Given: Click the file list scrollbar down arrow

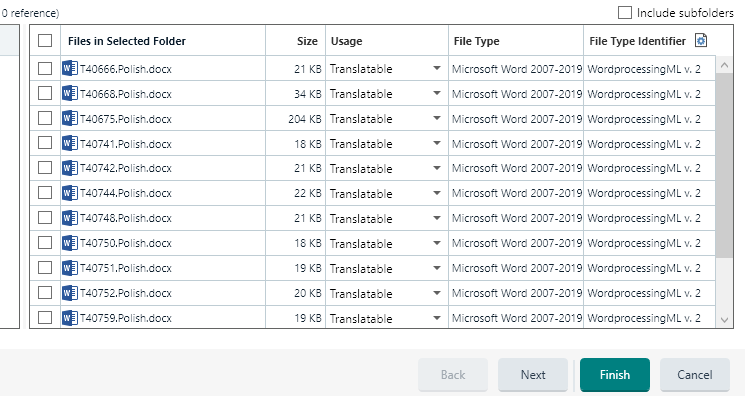Looking at the screenshot, I should (724, 320).
